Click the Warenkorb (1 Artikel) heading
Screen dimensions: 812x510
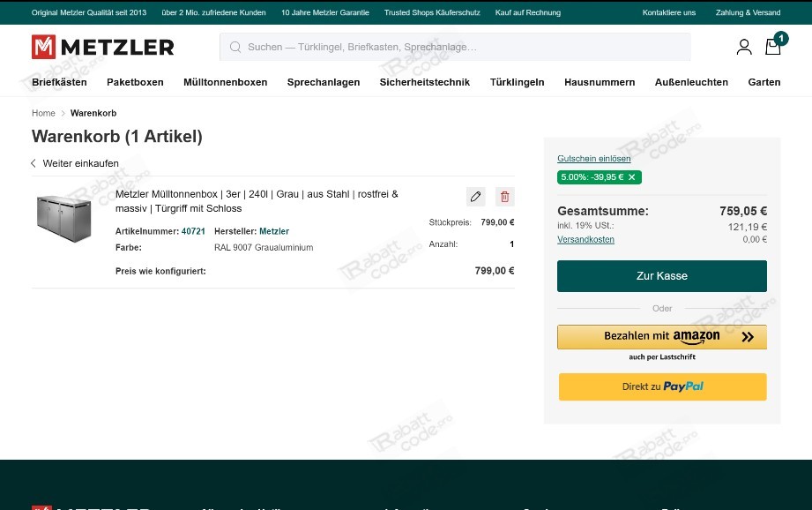click(x=117, y=136)
